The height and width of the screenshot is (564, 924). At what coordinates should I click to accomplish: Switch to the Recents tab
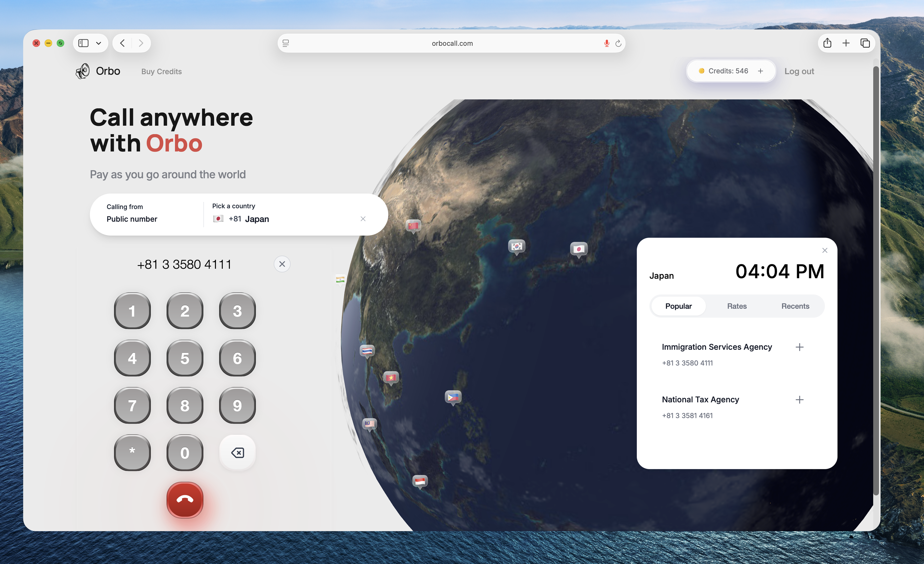coord(795,306)
